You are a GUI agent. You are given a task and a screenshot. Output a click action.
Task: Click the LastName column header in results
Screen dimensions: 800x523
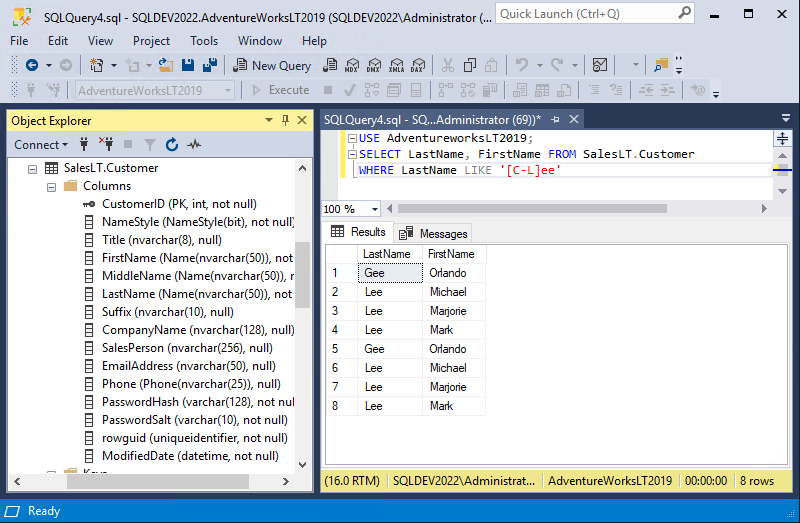[390, 254]
